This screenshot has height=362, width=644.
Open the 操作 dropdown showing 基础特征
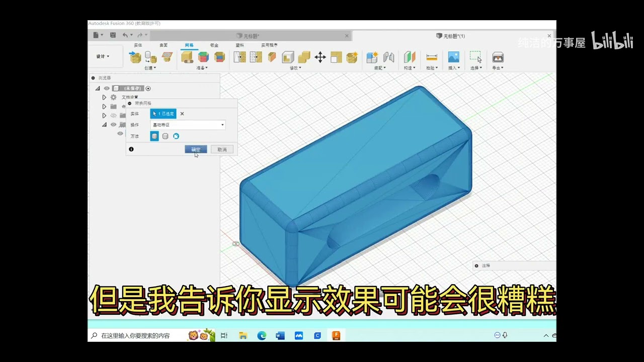(x=188, y=125)
